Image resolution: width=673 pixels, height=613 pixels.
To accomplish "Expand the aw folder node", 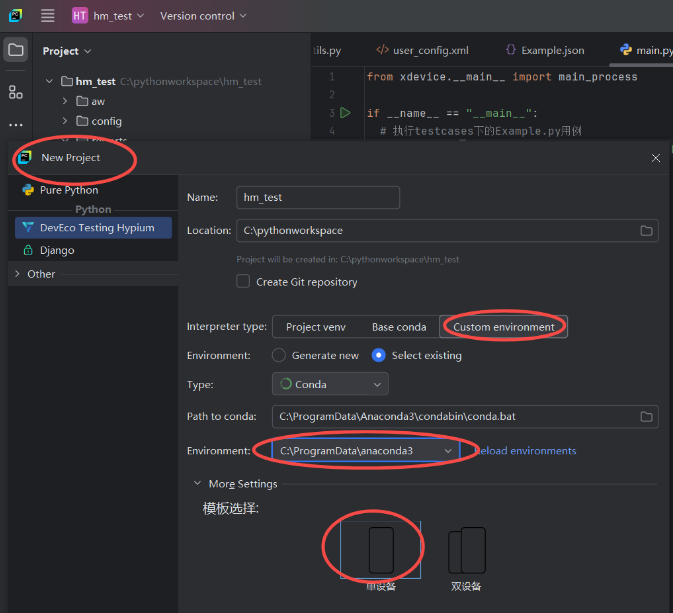I will click(x=65, y=101).
